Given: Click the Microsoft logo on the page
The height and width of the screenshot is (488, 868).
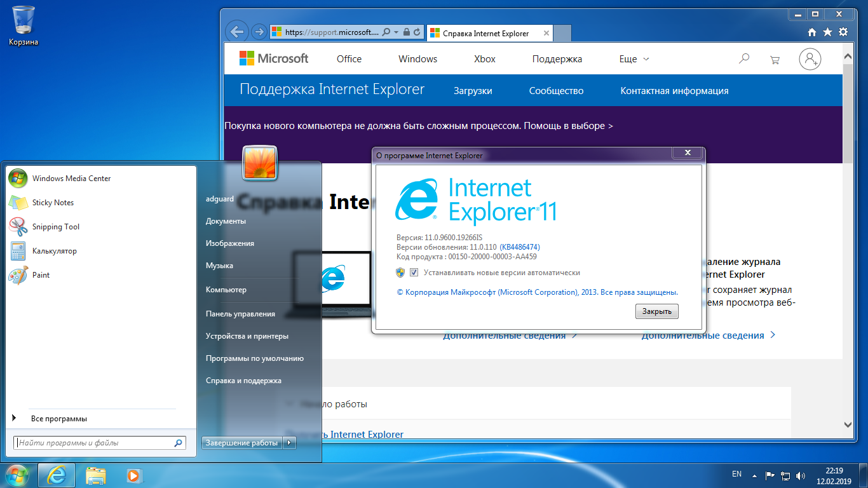Looking at the screenshot, I should [274, 58].
